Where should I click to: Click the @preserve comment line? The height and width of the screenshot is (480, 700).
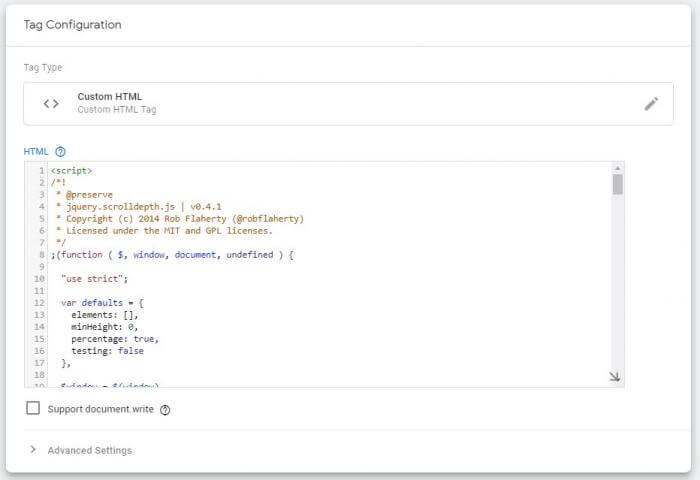click(x=84, y=195)
